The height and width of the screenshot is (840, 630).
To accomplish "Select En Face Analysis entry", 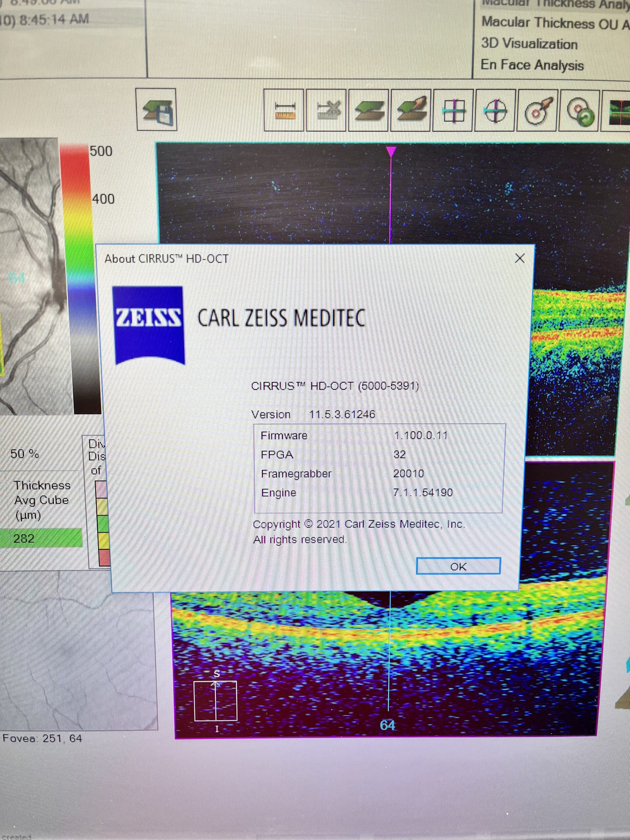I will [x=532, y=65].
